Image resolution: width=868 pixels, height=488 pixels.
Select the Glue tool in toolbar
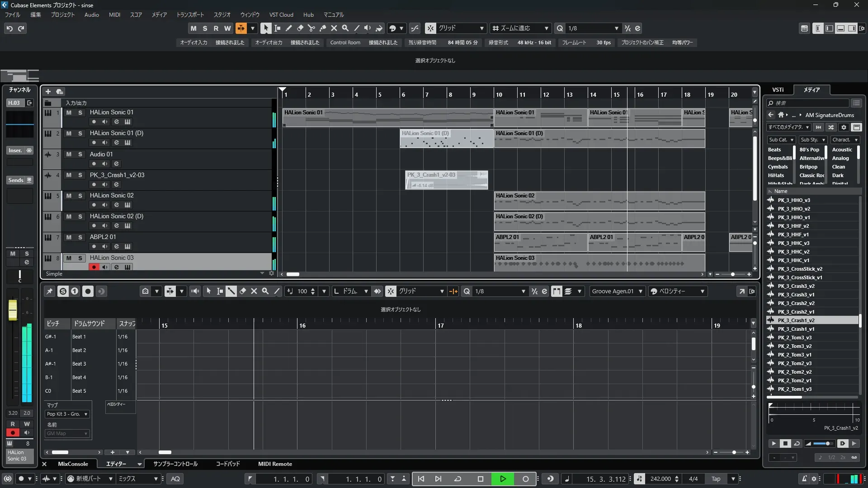[x=322, y=28]
